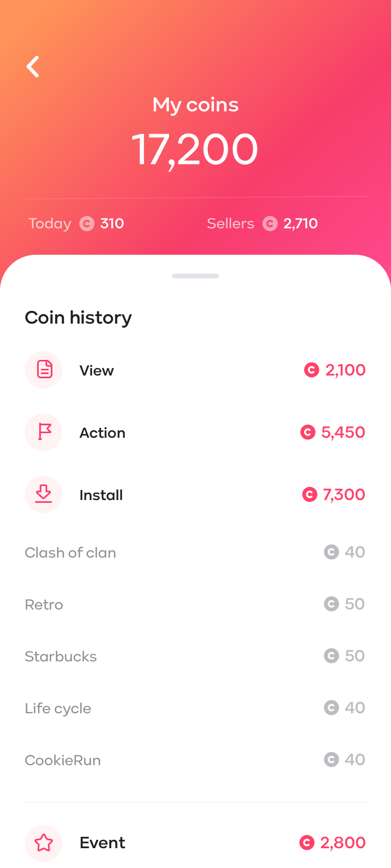Open the Starbucks coin entry
Image resolution: width=391 pixels, height=868 pixels.
195,656
